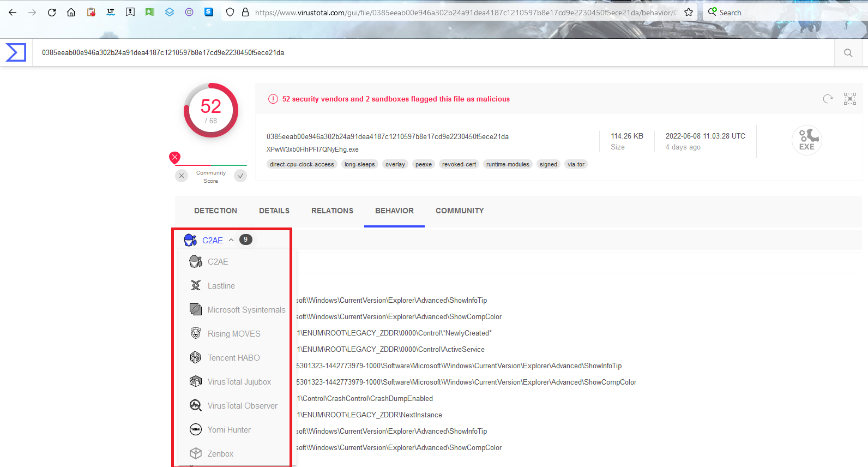The width and height of the screenshot is (868, 467).
Task: Click the CrashDumpEnabled registry key row
Action: pyautogui.click(x=365, y=398)
